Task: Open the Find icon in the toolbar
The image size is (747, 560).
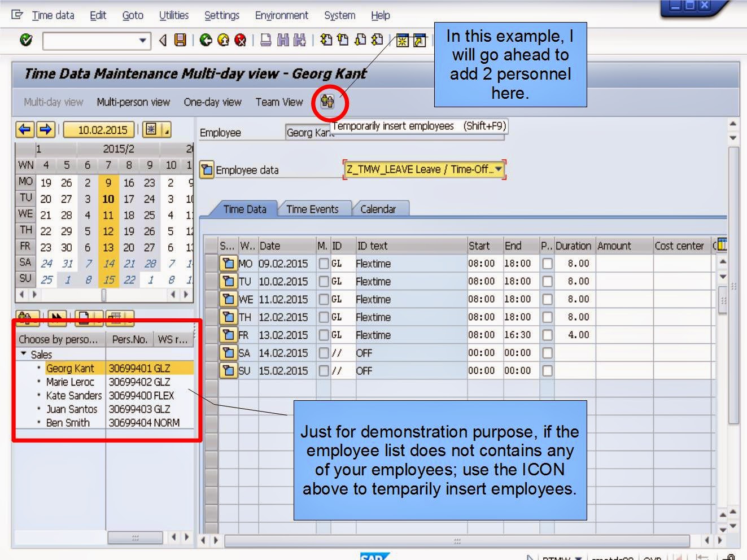Action: click(281, 41)
